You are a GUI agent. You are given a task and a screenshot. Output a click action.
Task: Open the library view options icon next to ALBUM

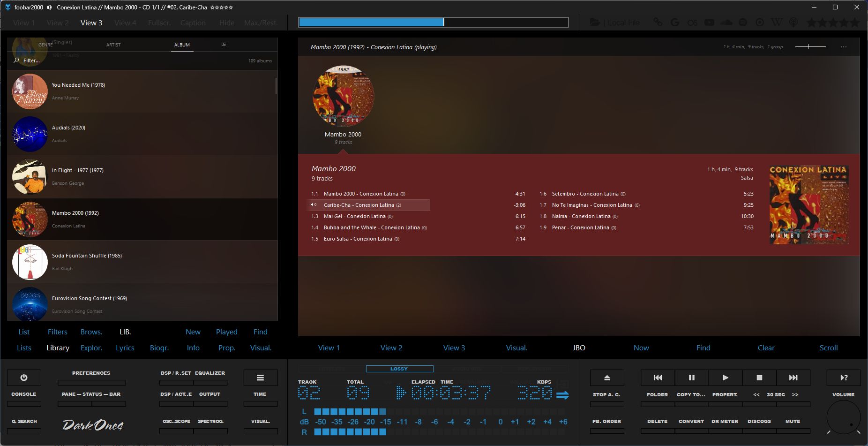(x=224, y=45)
